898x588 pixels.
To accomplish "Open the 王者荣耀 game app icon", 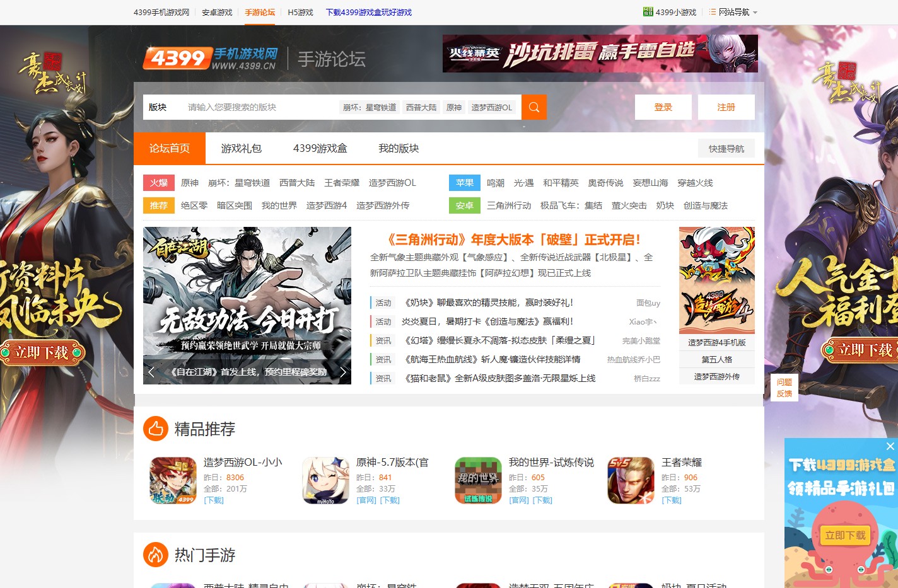I will 631,480.
